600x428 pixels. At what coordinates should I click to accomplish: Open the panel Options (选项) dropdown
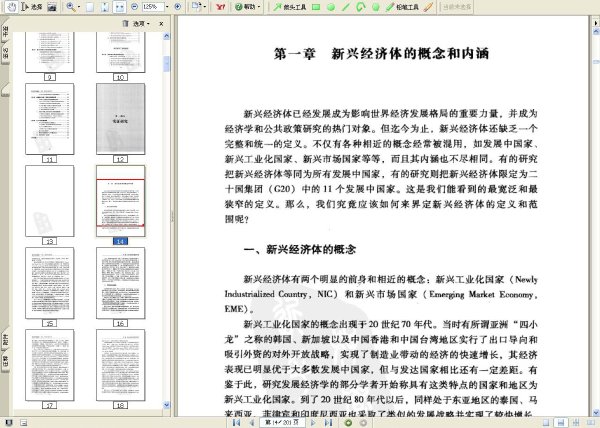[141, 24]
